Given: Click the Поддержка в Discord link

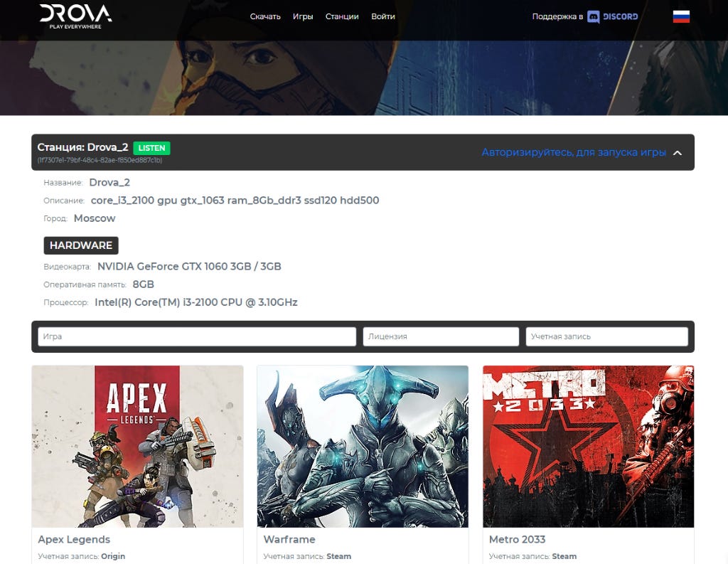Looking at the screenshot, I should (x=584, y=17).
